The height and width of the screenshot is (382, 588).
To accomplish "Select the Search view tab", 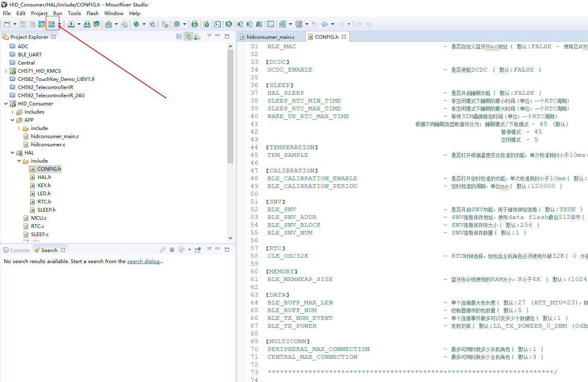I will click(49, 250).
